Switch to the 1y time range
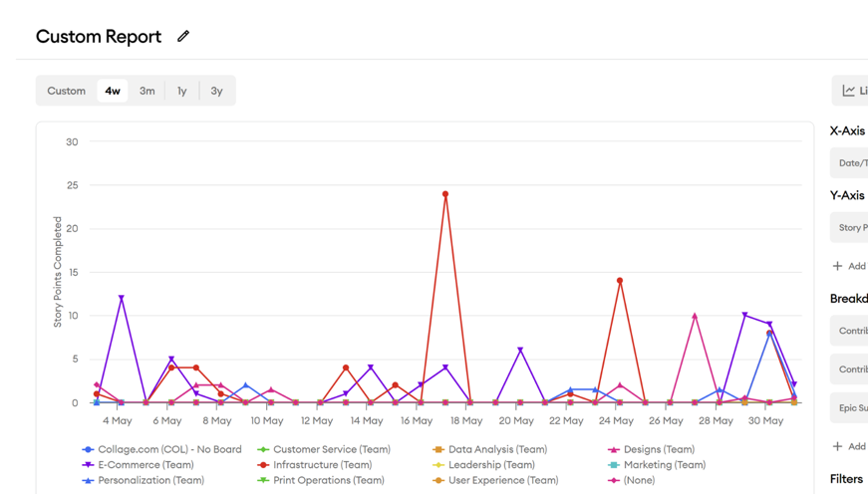This screenshot has height=494, width=868. click(x=181, y=91)
